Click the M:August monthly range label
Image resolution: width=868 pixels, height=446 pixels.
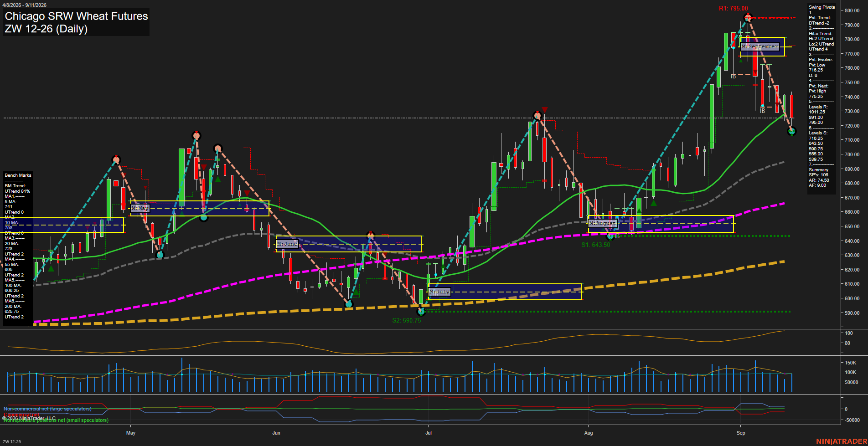(602, 223)
